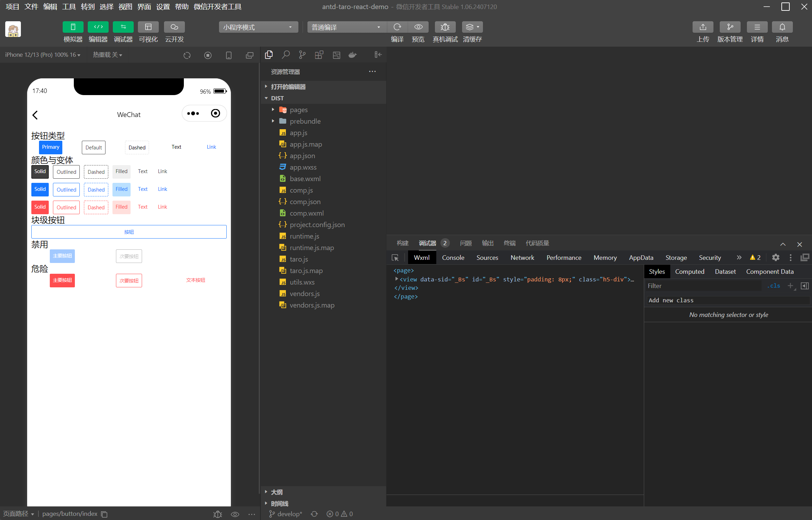Expand the timeline (时间线) section
Viewport: 812px width, 520px height.
point(323,504)
